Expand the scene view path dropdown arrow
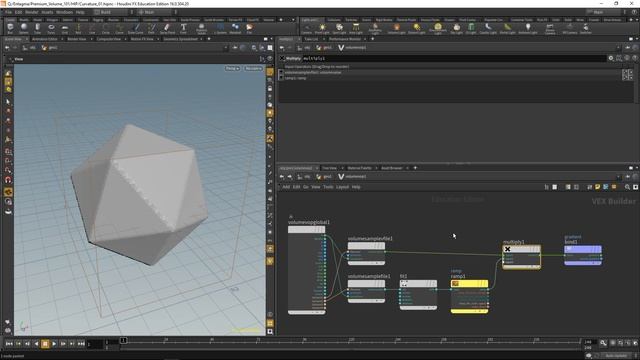The width and height of the screenshot is (640, 360). pyautogui.click(x=226, y=48)
